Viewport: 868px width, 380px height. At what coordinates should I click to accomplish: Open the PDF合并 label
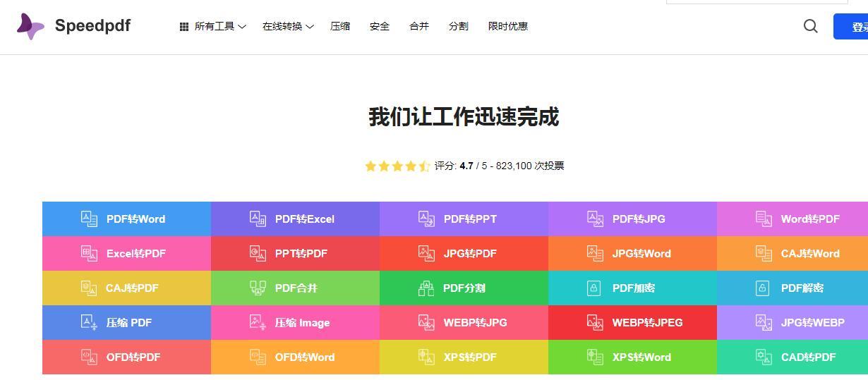pos(296,288)
